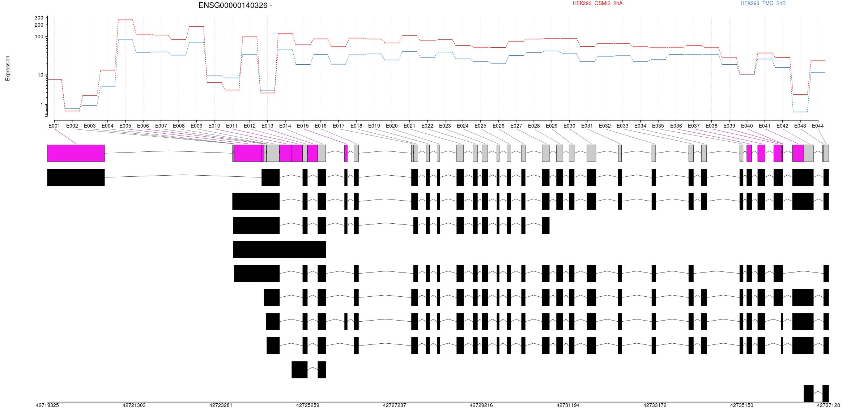Click exon label E014
Screen dimensions: 868x412
(285, 126)
